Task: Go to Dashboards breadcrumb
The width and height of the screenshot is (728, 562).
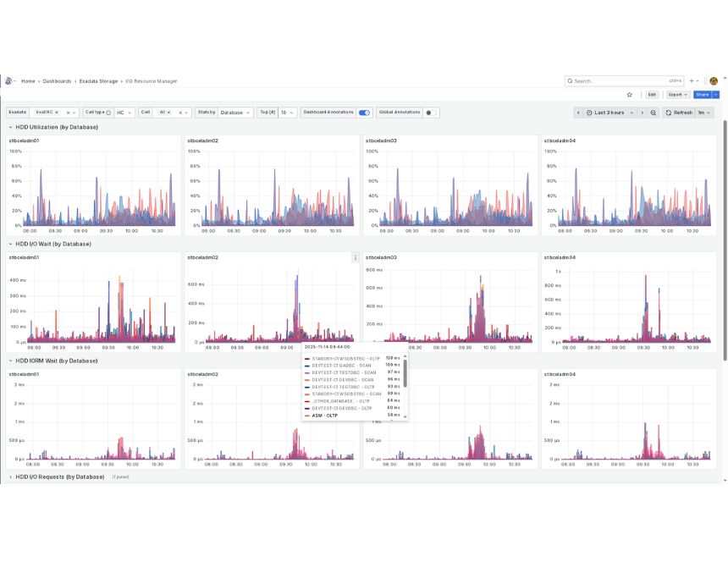Action: tap(57, 81)
